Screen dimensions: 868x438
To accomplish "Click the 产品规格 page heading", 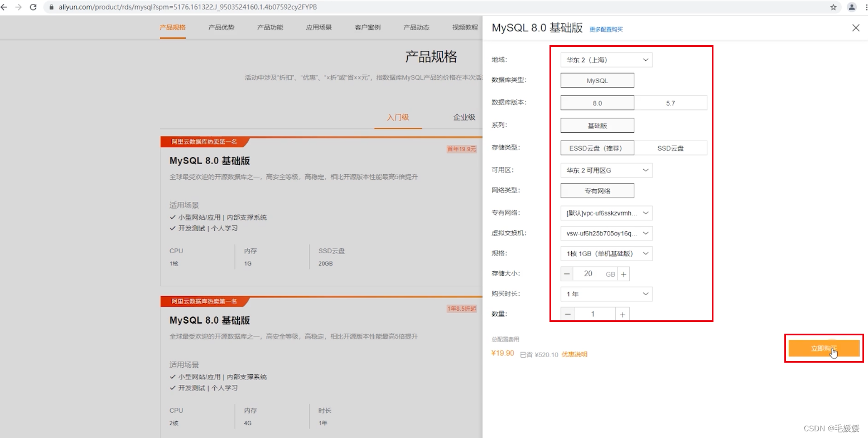I will (431, 56).
